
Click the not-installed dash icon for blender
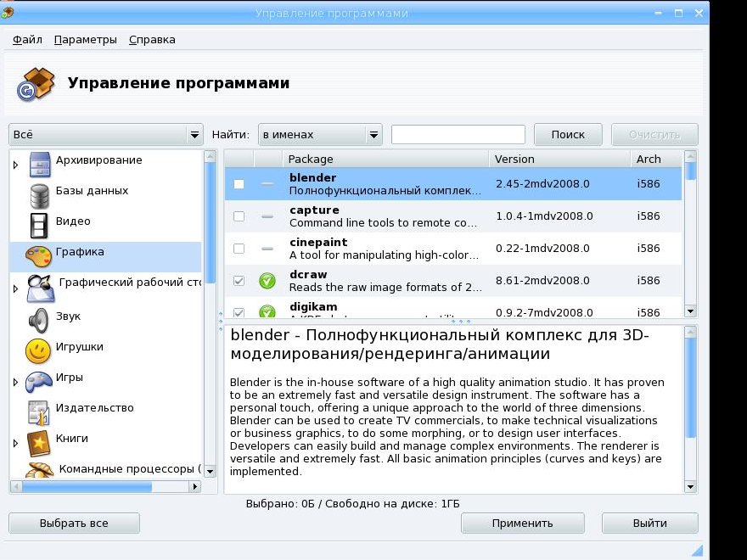267,184
